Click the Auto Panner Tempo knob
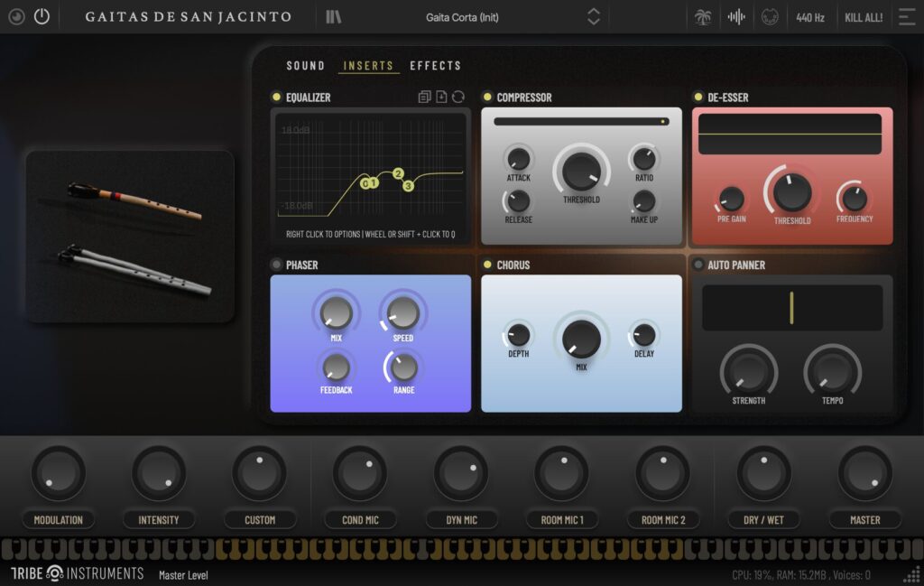Screen dimensions: 924x586 click(832, 372)
